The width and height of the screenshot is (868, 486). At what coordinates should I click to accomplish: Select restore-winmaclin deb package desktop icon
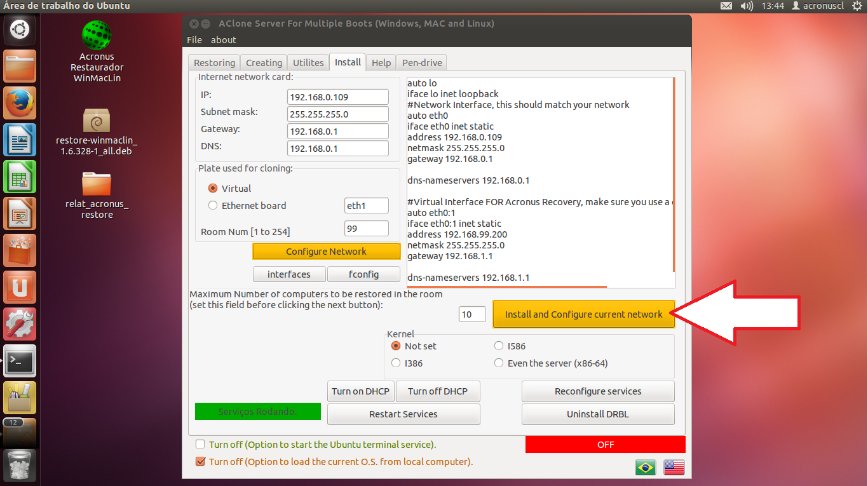(x=97, y=132)
